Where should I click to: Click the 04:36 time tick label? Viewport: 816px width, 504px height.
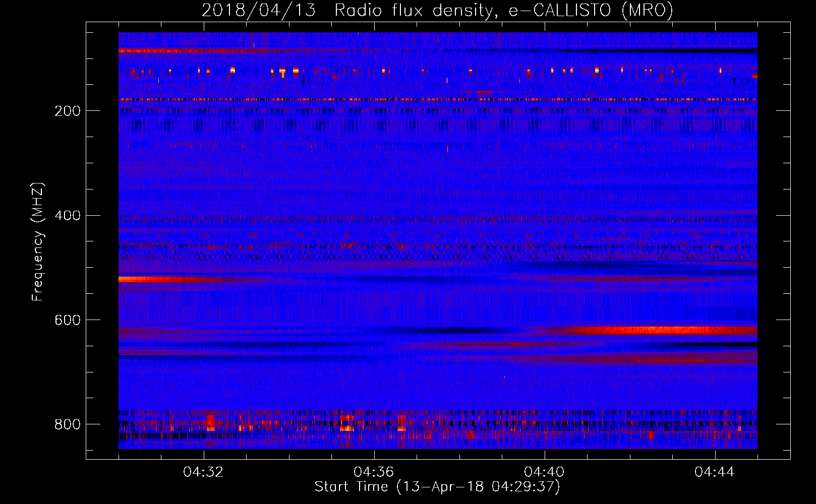point(374,472)
